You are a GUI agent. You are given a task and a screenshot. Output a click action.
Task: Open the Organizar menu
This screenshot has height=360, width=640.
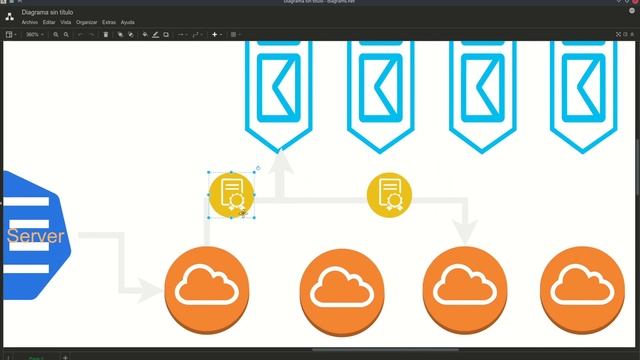(x=87, y=22)
